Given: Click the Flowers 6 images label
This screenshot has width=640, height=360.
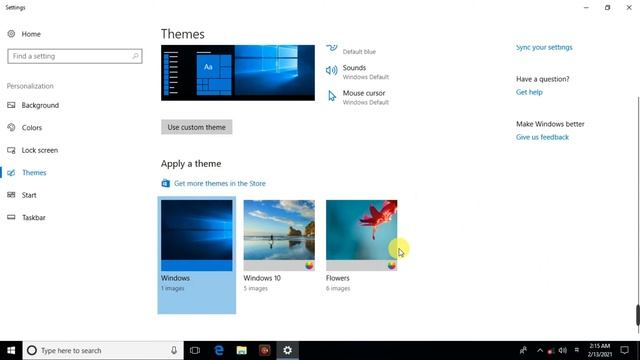Looking at the screenshot, I should [x=338, y=289].
